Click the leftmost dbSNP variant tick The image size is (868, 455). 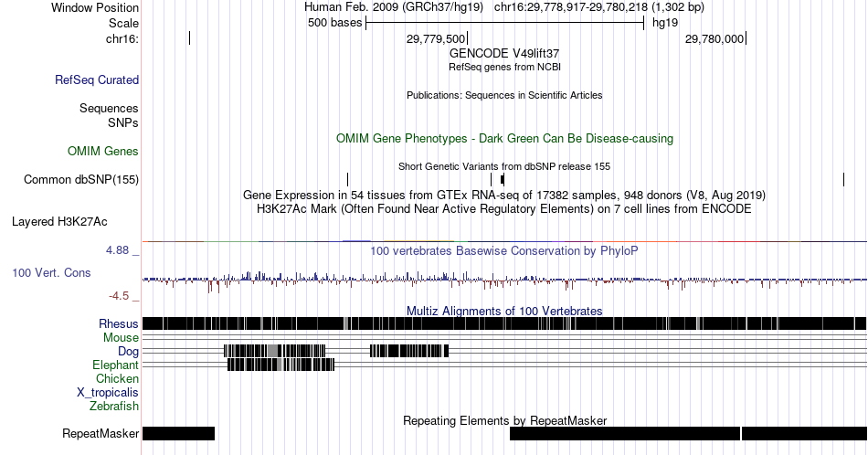pyautogui.click(x=347, y=179)
